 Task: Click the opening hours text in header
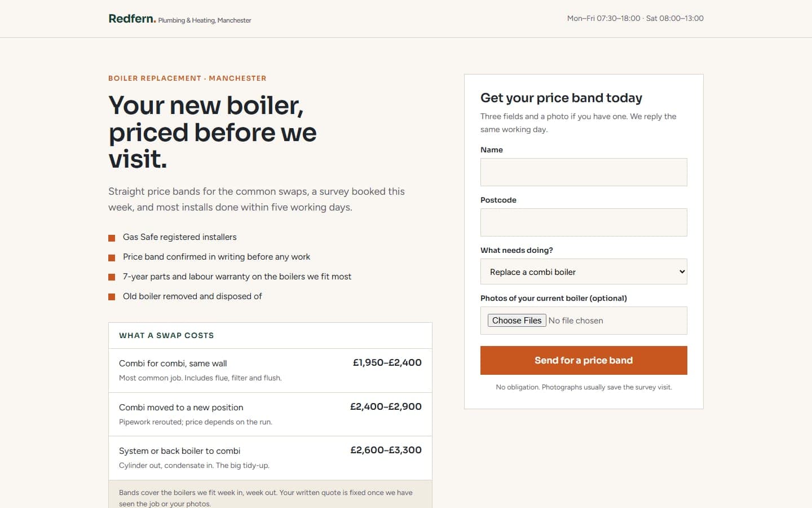(x=636, y=18)
